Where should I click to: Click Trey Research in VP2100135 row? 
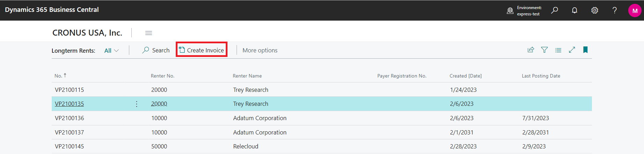click(x=251, y=104)
